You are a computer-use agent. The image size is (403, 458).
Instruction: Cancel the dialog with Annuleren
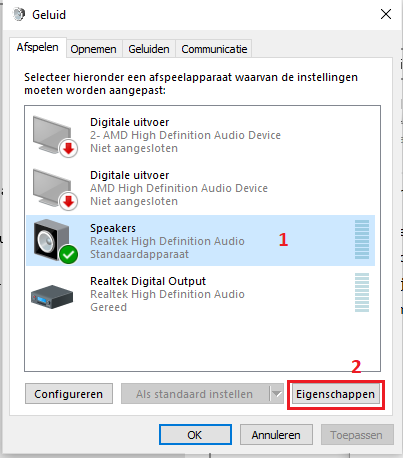[x=276, y=435]
